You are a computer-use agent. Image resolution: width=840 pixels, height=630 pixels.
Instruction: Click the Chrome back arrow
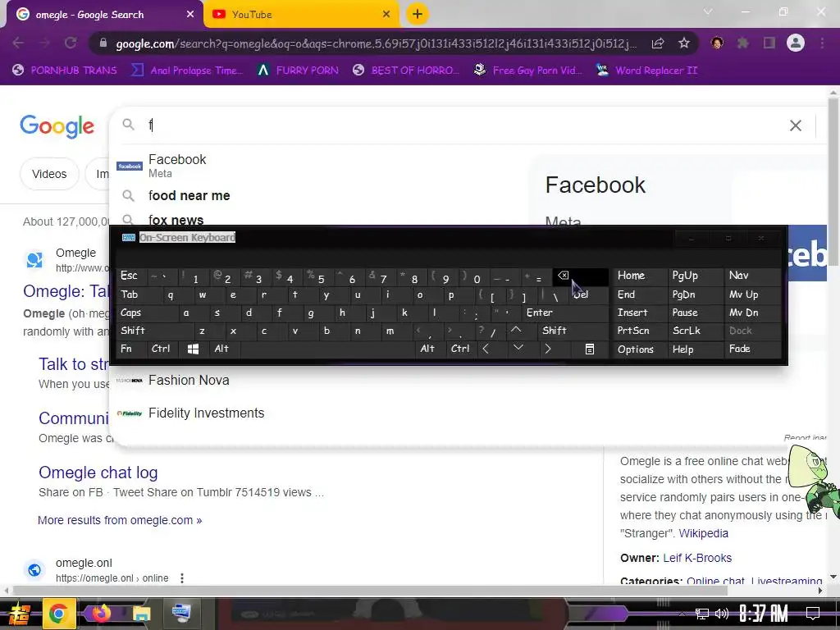pyautogui.click(x=18, y=43)
